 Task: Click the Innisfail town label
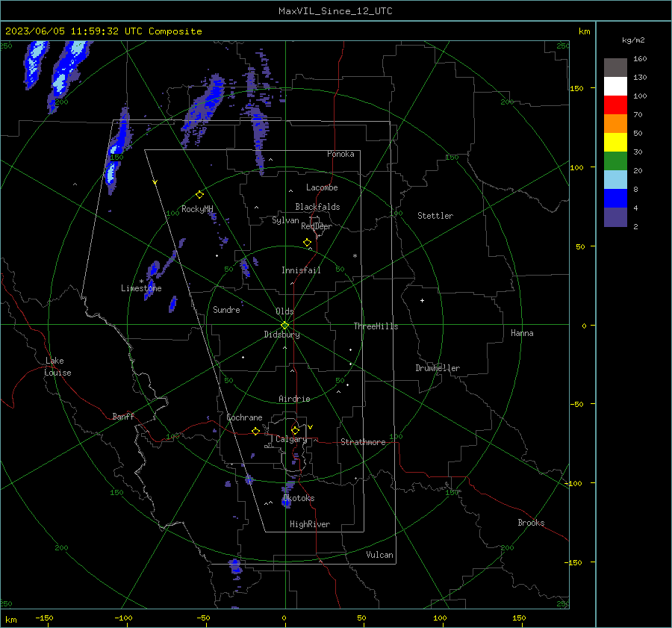(x=301, y=270)
